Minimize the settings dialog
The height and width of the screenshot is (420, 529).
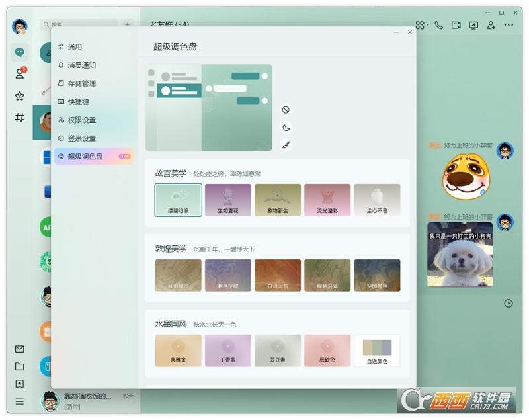(396, 32)
